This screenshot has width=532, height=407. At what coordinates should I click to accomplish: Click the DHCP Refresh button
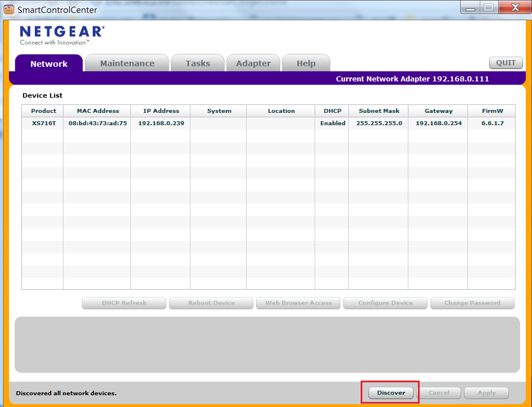pyautogui.click(x=124, y=303)
